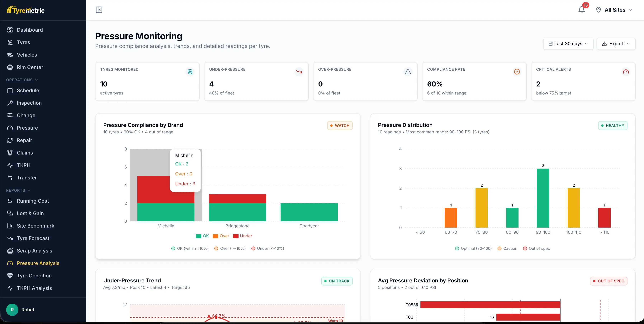
Task: Collapse the OPERATIONS section
Action: [x=22, y=80]
